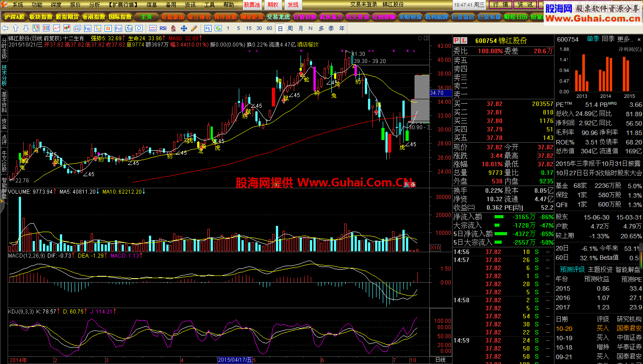Screen dimensions: 643x364
Task: Select the 月 monthly period
Action: [300, 28]
